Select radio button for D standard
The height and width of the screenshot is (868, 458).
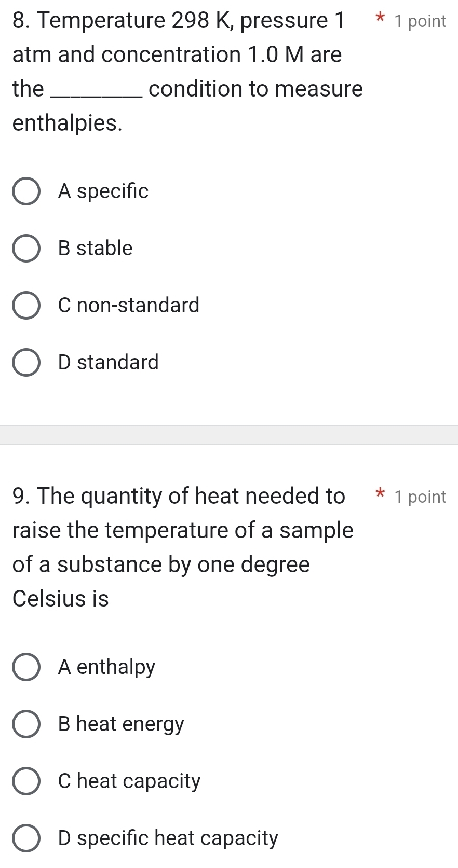pos(26,363)
